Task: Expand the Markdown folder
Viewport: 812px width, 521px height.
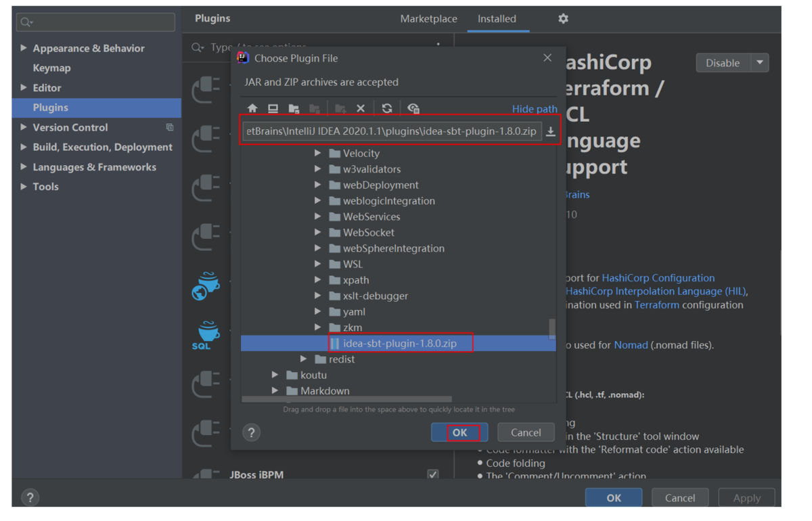Action: 275,391
